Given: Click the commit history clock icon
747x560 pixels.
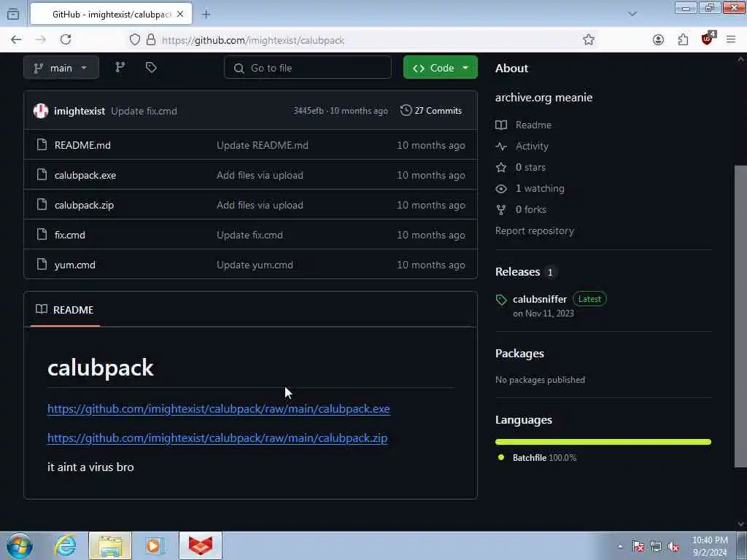Looking at the screenshot, I should tap(406, 111).
